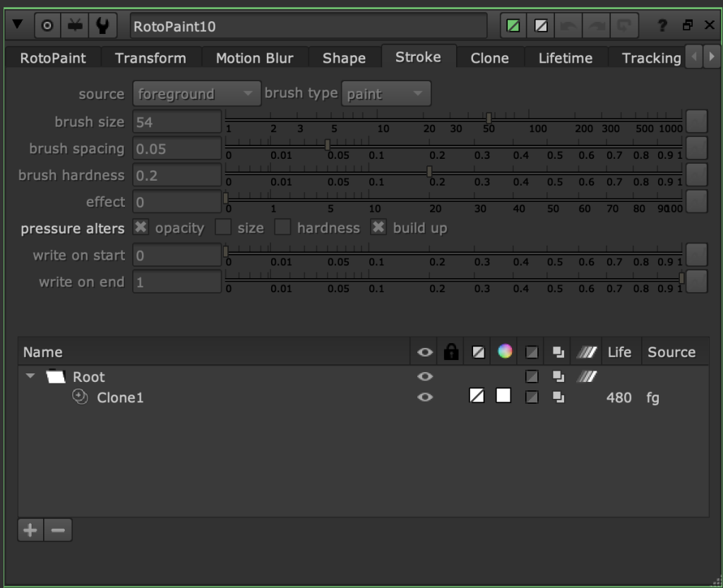Hide the Clone1 stroke with eye
Screen dimensions: 723x588
pyautogui.click(x=424, y=397)
